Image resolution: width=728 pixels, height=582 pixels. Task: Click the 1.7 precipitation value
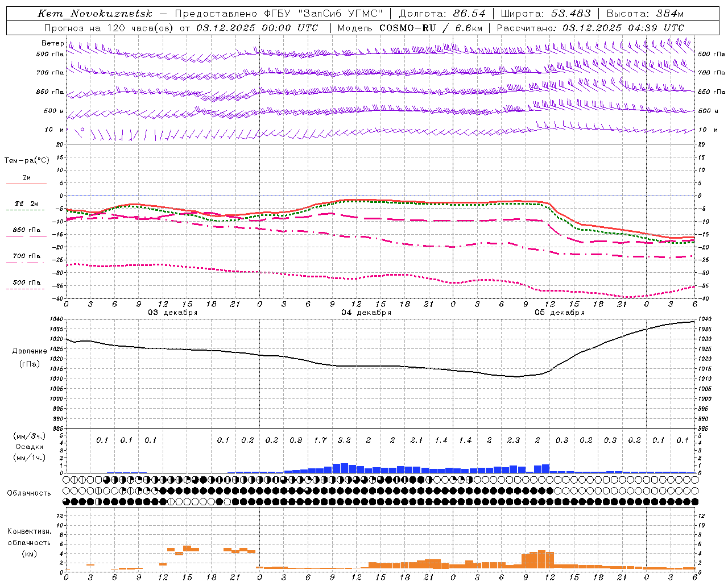320,440
